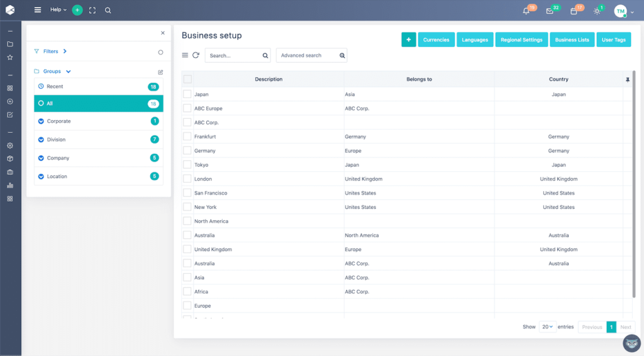Refresh the business setup list

click(196, 55)
